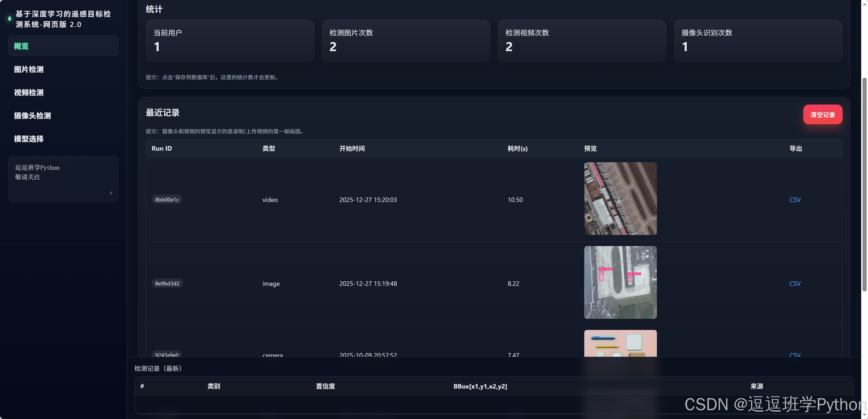Click the 导出 column header

[x=796, y=148]
